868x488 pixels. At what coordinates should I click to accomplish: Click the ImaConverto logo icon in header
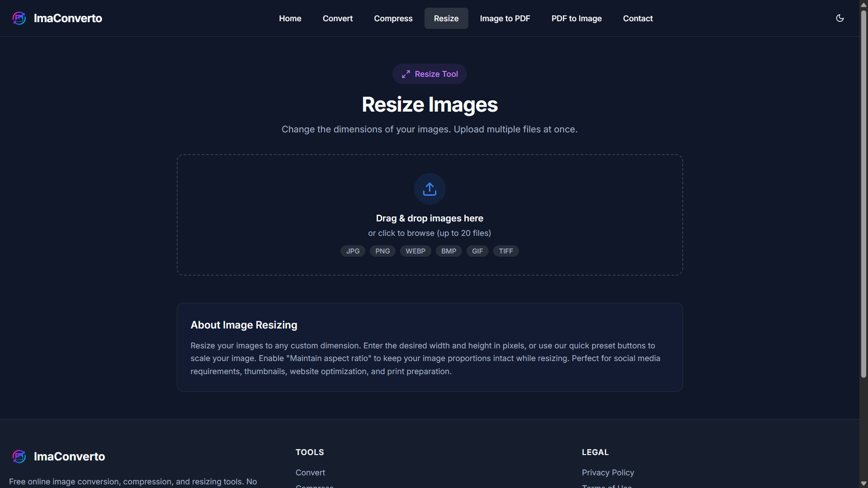pyautogui.click(x=19, y=18)
